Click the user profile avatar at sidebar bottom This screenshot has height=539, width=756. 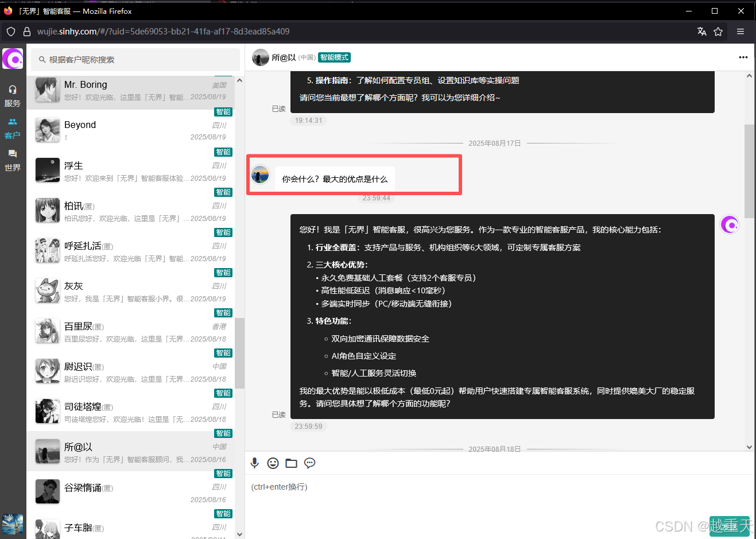coord(13,524)
